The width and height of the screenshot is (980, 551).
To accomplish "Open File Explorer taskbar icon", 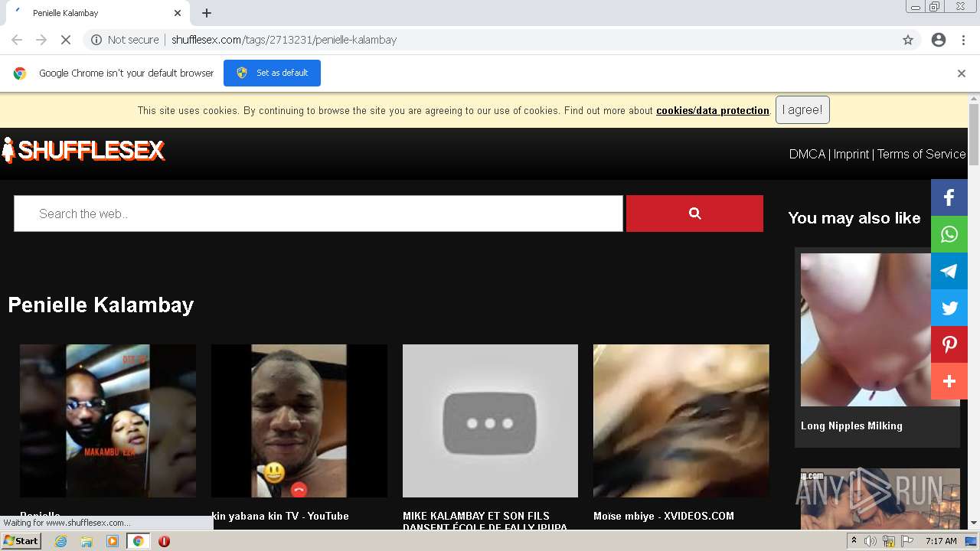I will 87,541.
